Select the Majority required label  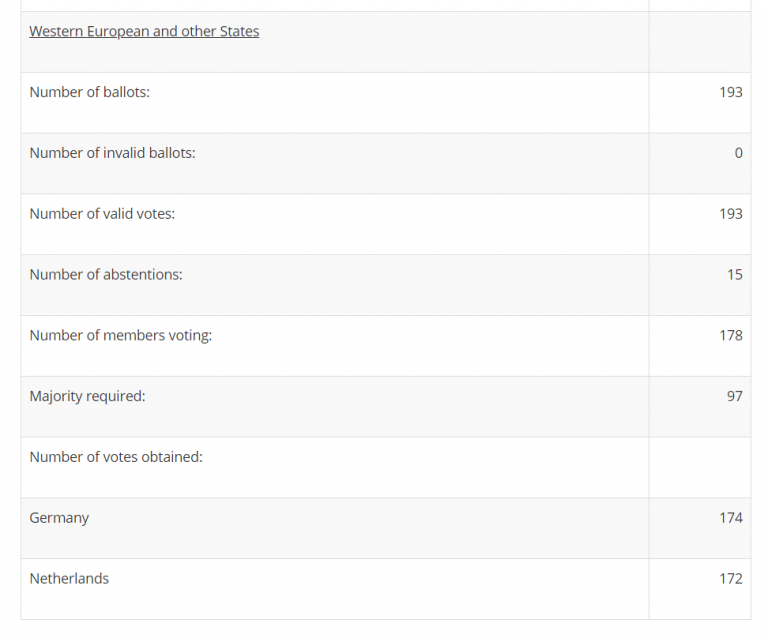tap(88, 396)
